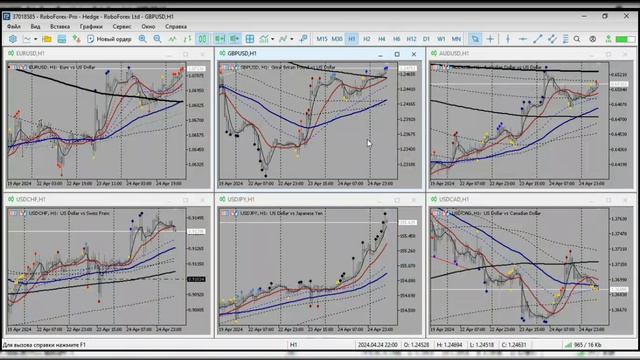Screen dimensions: 640x360
Task: Click the yellow folder icon in toolbar
Action: 47,39
